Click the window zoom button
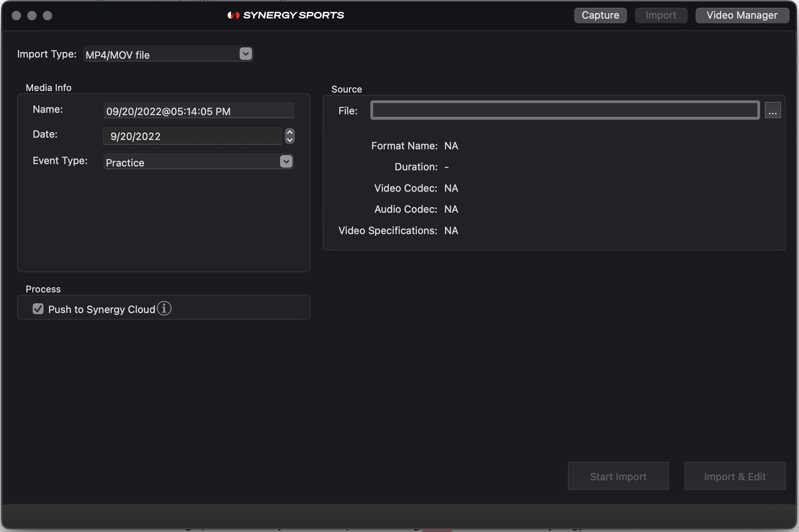Screen dimensions: 799x532 [x=47, y=15]
